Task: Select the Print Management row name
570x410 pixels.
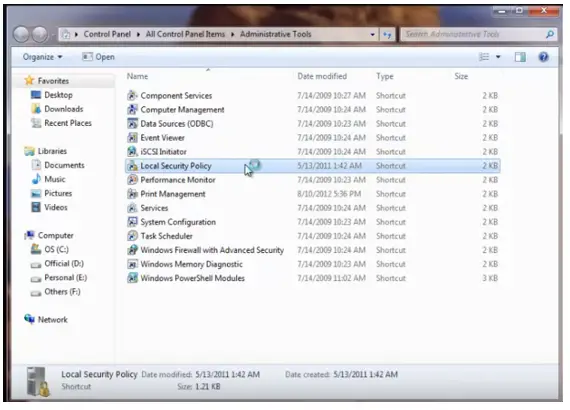Action: click(x=173, y=194)
